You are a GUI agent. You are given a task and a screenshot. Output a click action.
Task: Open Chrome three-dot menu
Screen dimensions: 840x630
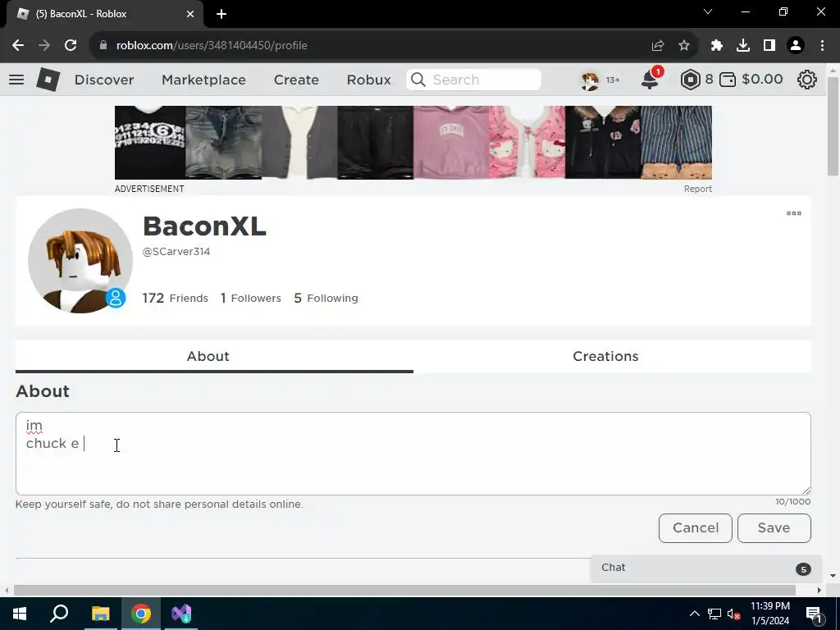(822, 46)
